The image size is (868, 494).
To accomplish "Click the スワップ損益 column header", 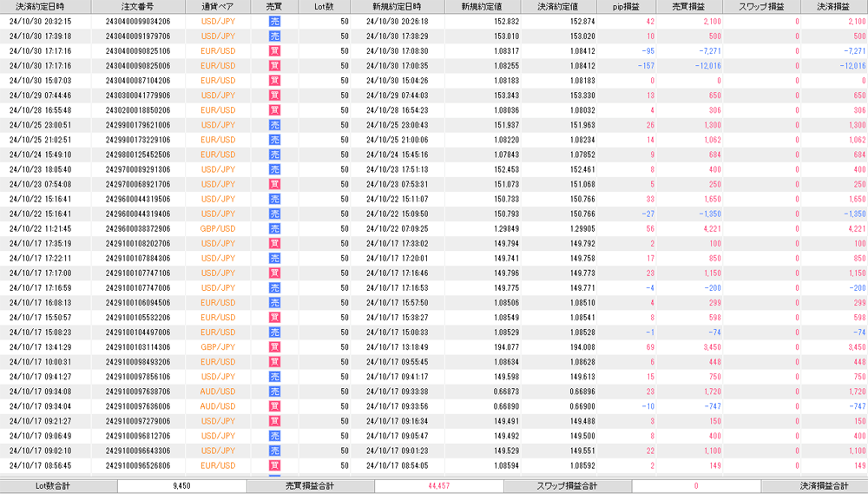I will (762, 7).
